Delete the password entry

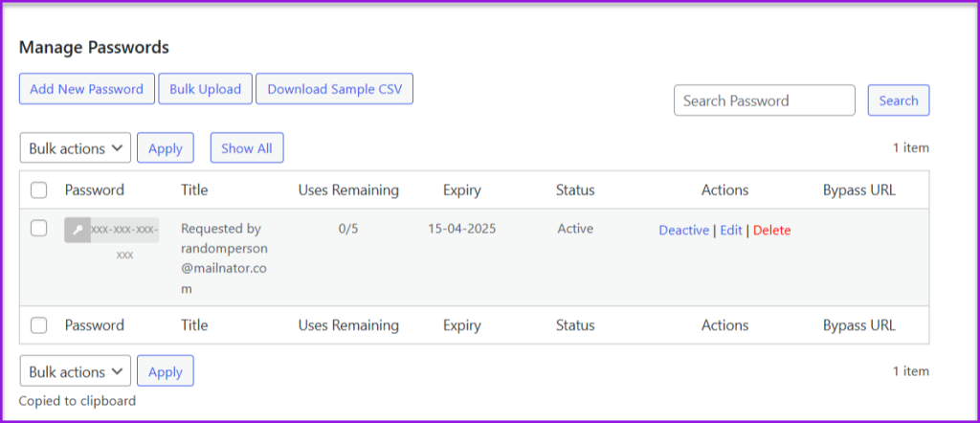tap(772, 231)
